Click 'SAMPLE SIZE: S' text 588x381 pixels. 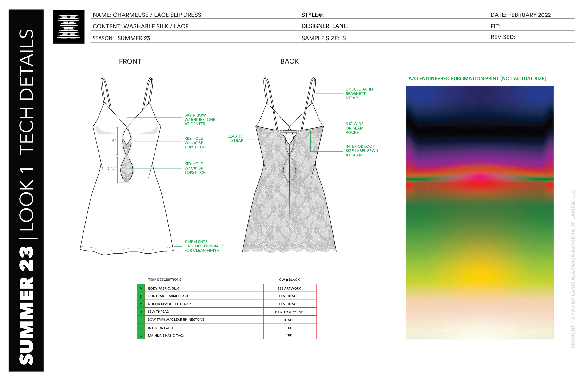click(x=323, y=38)
